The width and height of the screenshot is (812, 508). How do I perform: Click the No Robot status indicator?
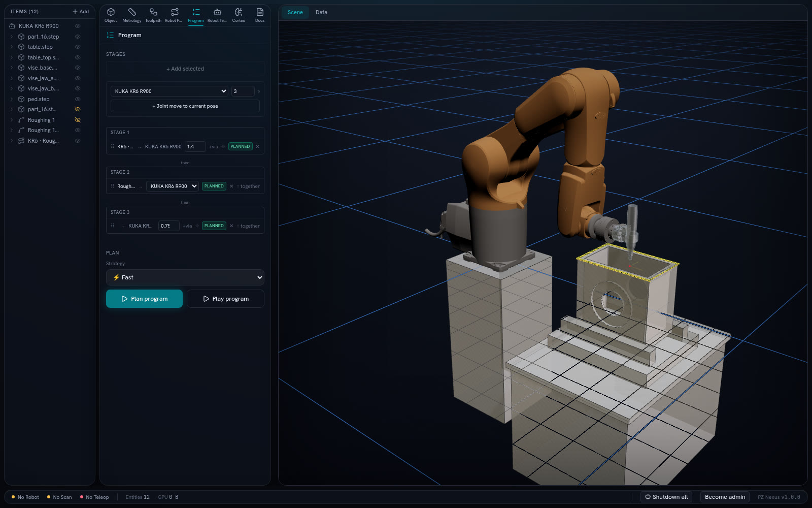tap(25, 497)
